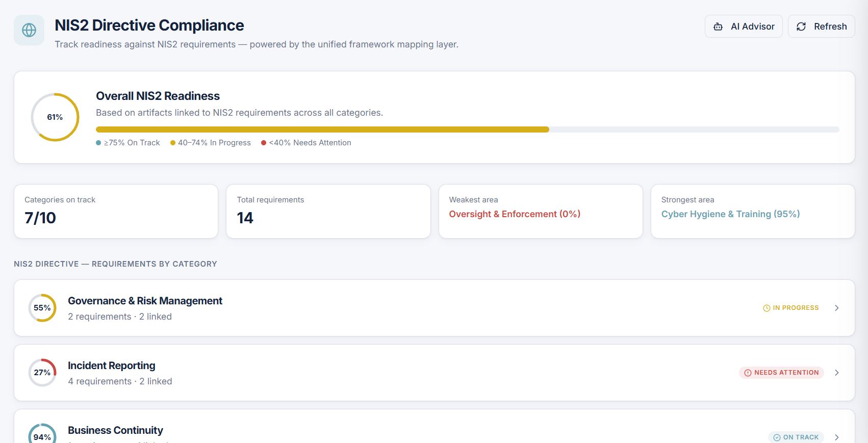The image size is (868, 443).
Task: Click the 94% ring for Business Continuity
Action: 42,433
